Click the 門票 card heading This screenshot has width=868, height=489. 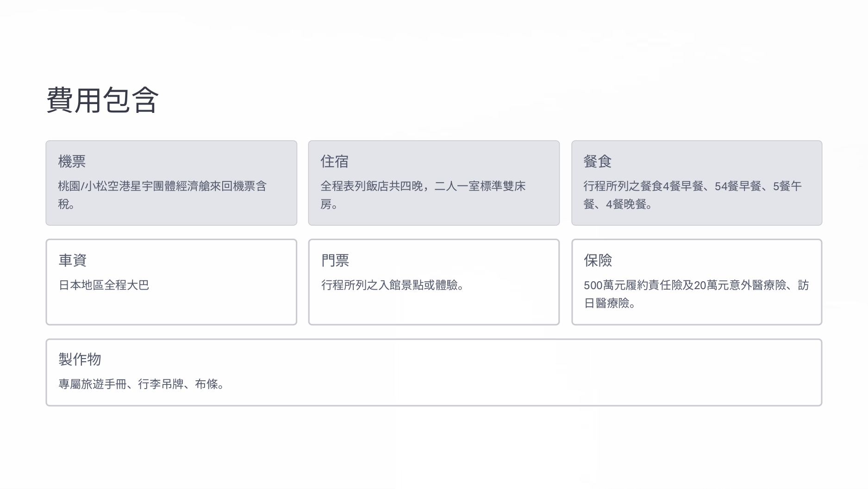pos(335,260)
